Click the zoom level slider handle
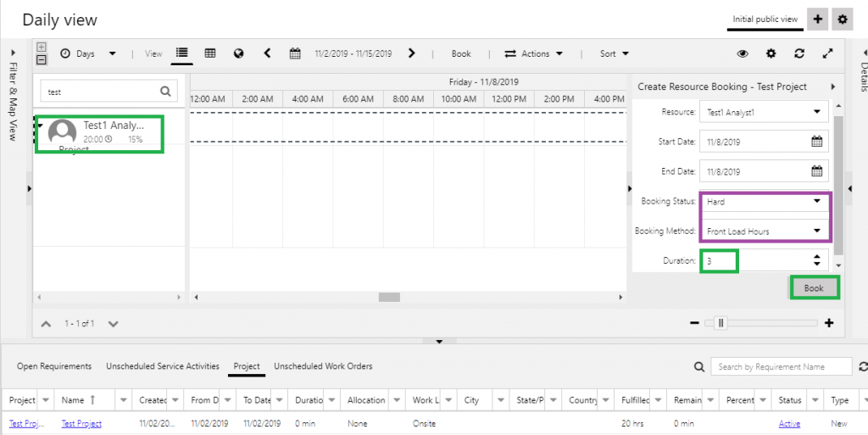The width and height of the screenshot is (868, 435). tap(721, 323)
